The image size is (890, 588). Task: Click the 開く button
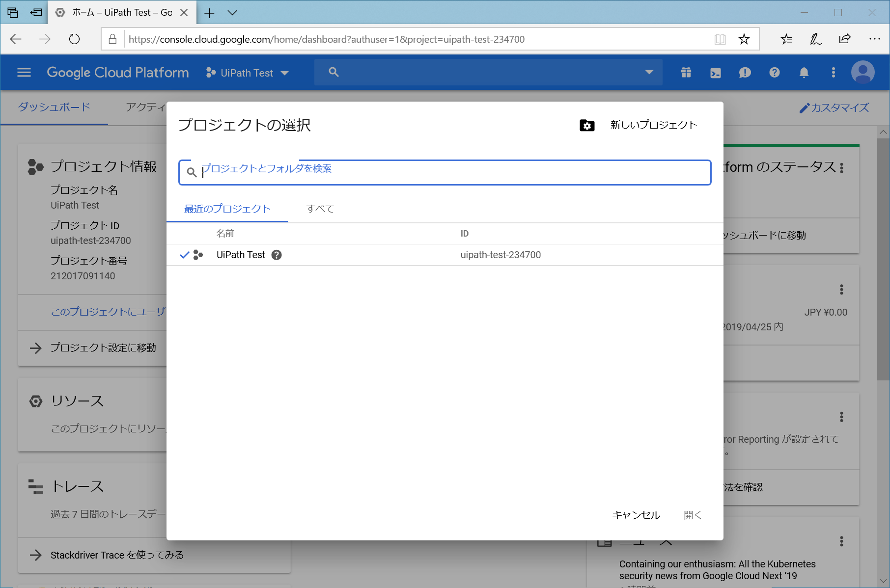coord(693,515)
